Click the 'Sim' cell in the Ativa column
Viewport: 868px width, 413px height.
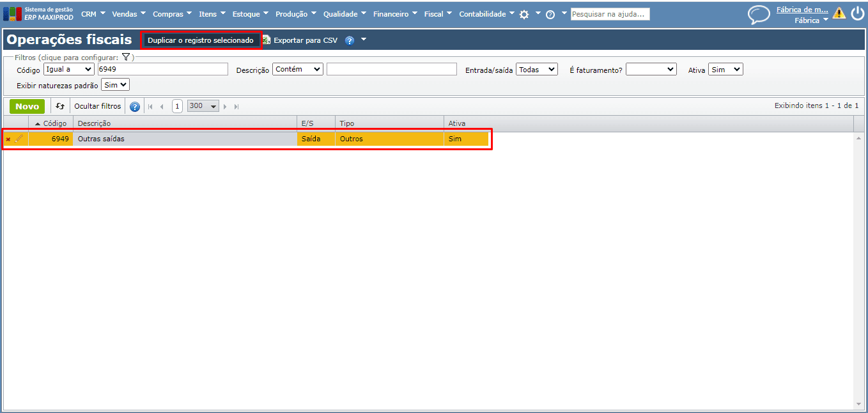[467, 139]
